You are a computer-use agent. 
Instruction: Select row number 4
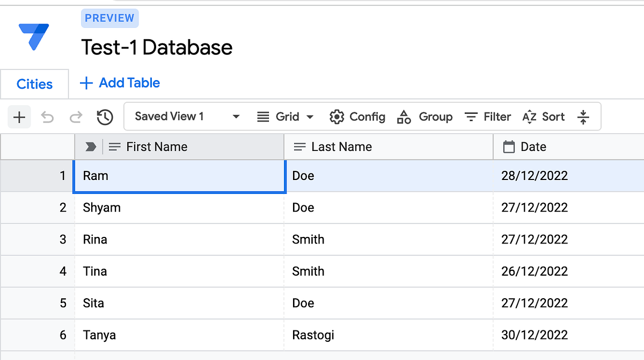(63, 271)
